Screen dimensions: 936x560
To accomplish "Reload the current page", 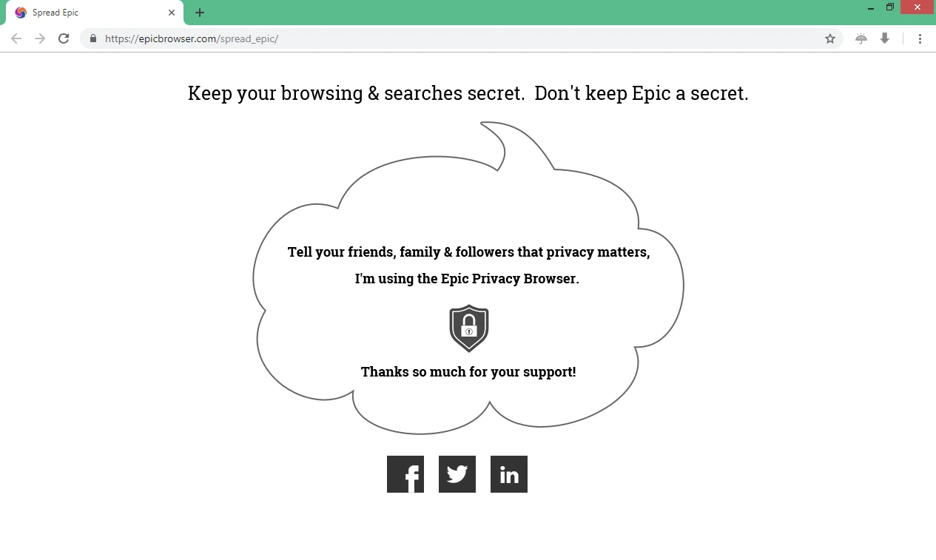I will pyautogui.click(x=64, y=38).
